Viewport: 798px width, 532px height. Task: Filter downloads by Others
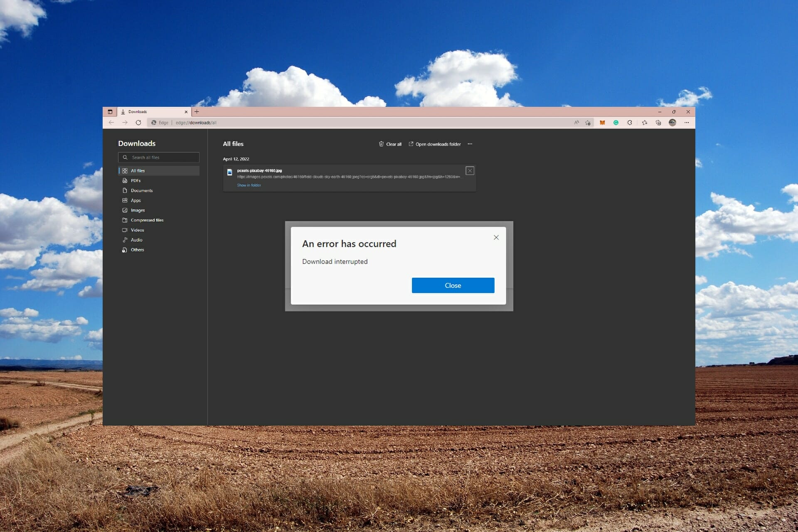tap(159, 250)
